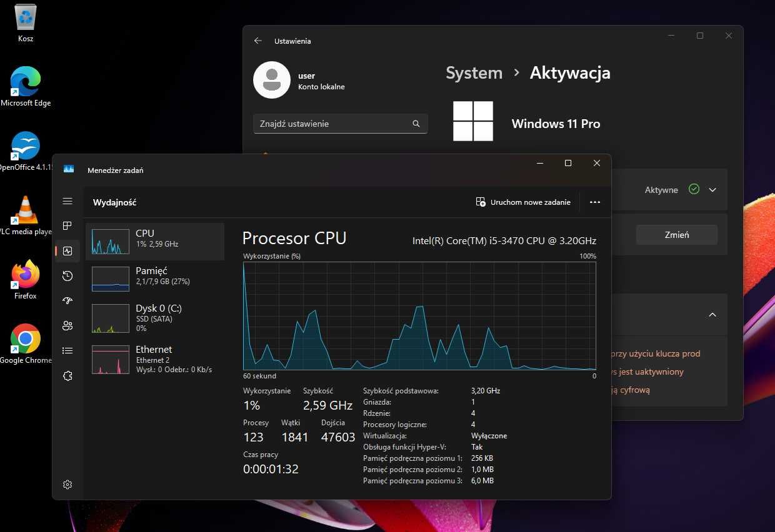The height and width of the screenshot is (532, 775).
Task: Click the Wirtualizacja value Wyłączone
Action: 489,436
